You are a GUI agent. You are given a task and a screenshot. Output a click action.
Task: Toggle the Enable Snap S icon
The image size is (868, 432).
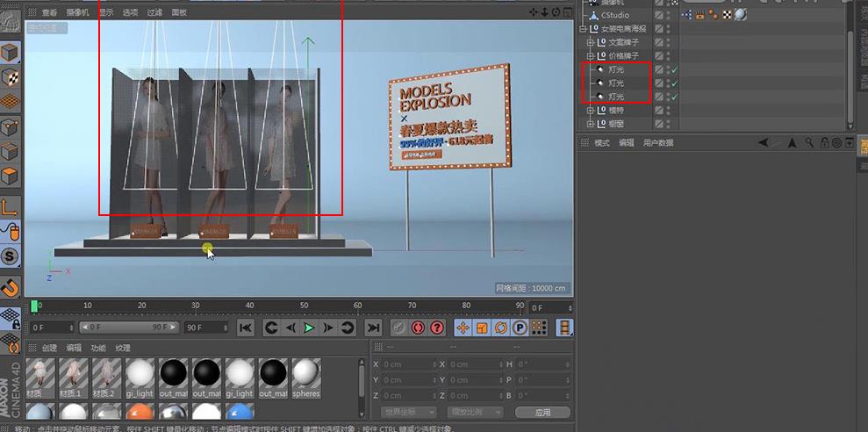[10, 256]
